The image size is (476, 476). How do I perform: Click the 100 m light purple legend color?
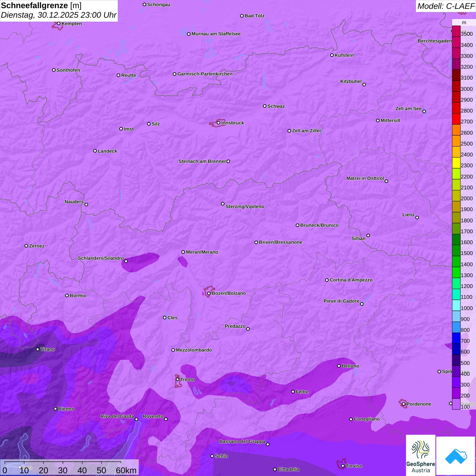pos(456,404)
